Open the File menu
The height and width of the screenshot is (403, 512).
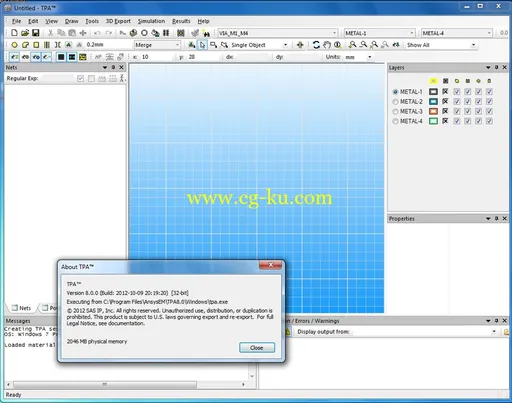[x=16, y=21]
